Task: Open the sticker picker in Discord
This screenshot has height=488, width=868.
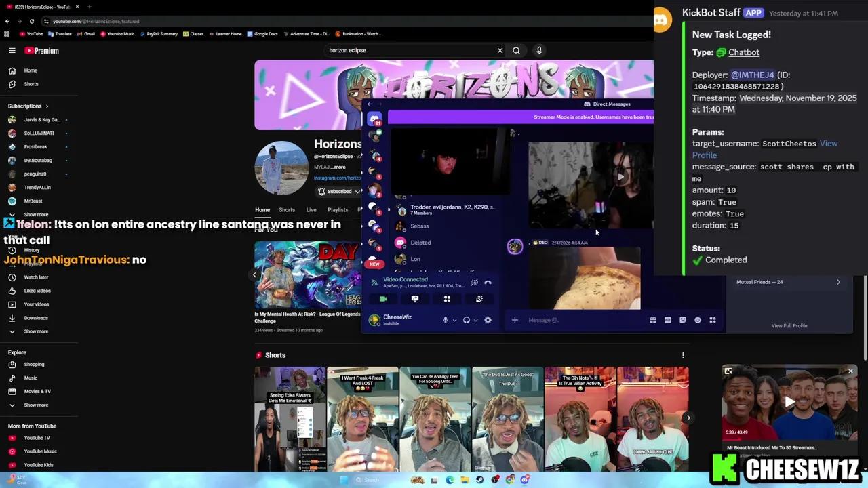Action: 682,320
